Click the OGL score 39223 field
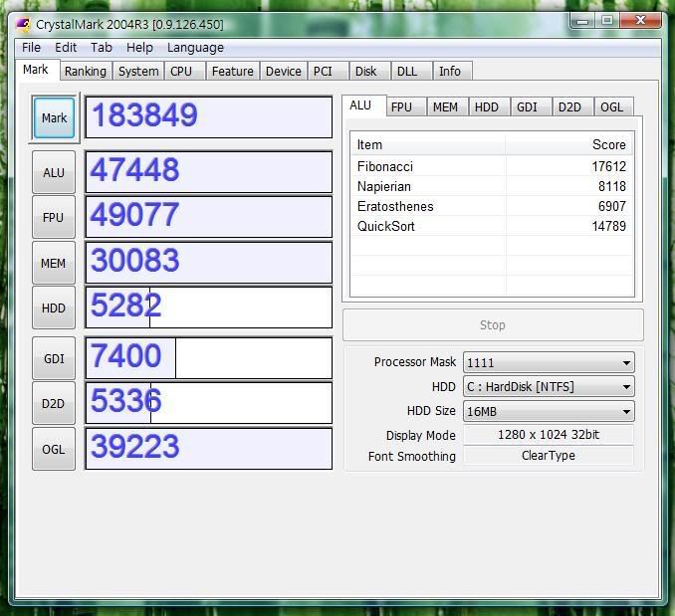The height and width of the screenshot is (616, 675). point(209,449)
